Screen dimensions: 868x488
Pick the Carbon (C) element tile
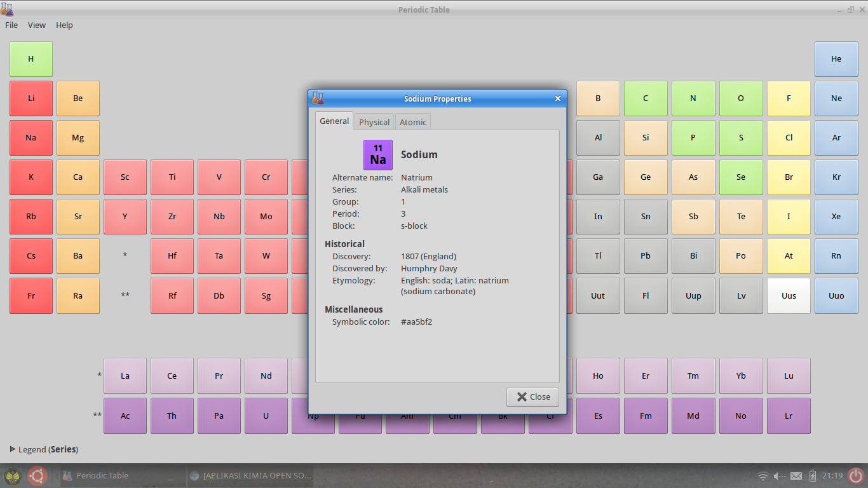(x=646, y=98)
